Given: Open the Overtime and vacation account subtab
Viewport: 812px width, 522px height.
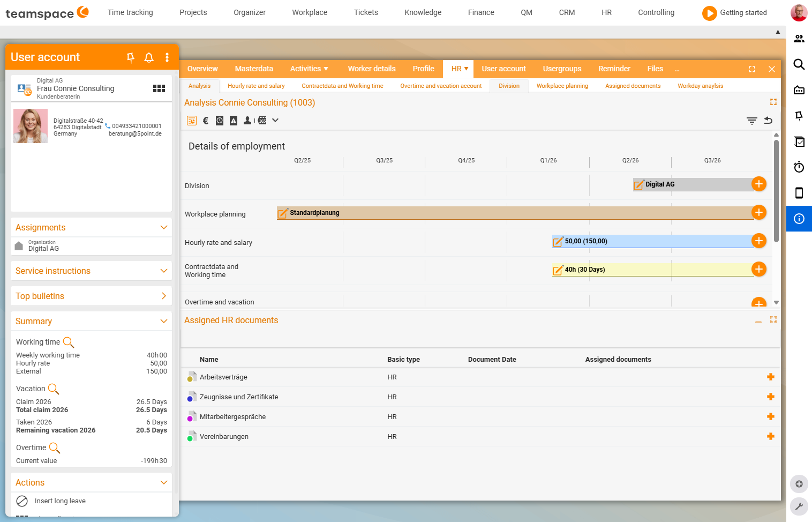Looking at the screenshot, I should tap(441, 86).
